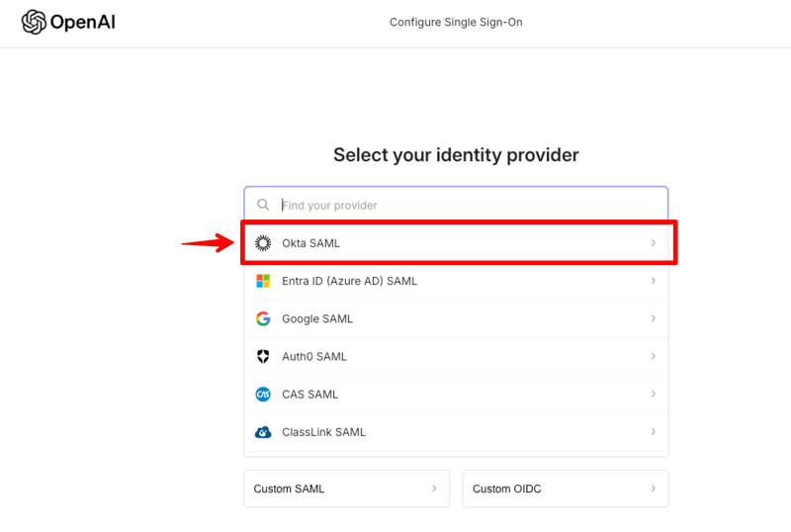Viewport: 791px width, 532px height.
Task: Click the OpenAI logo in header
Action: pos(67,22)
